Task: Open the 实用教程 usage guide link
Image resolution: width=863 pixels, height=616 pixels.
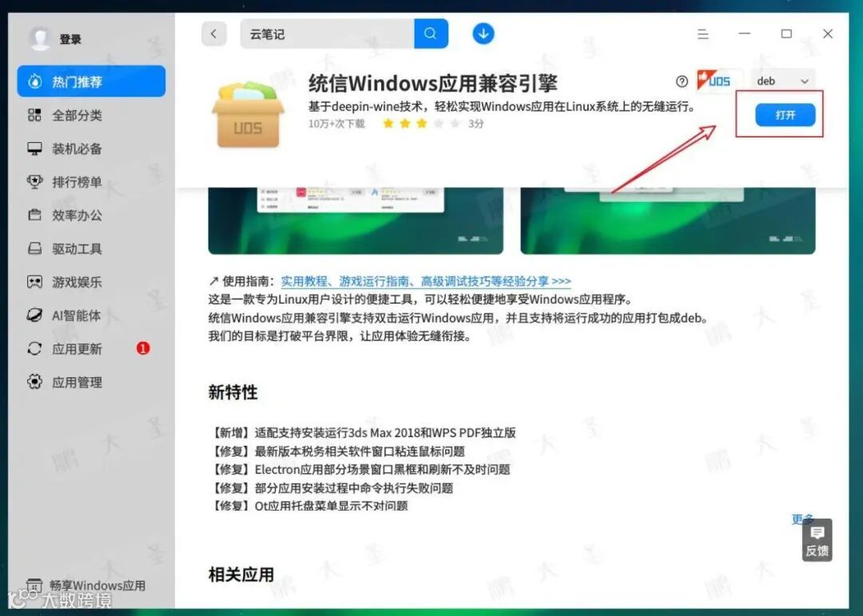Action: 426,280
